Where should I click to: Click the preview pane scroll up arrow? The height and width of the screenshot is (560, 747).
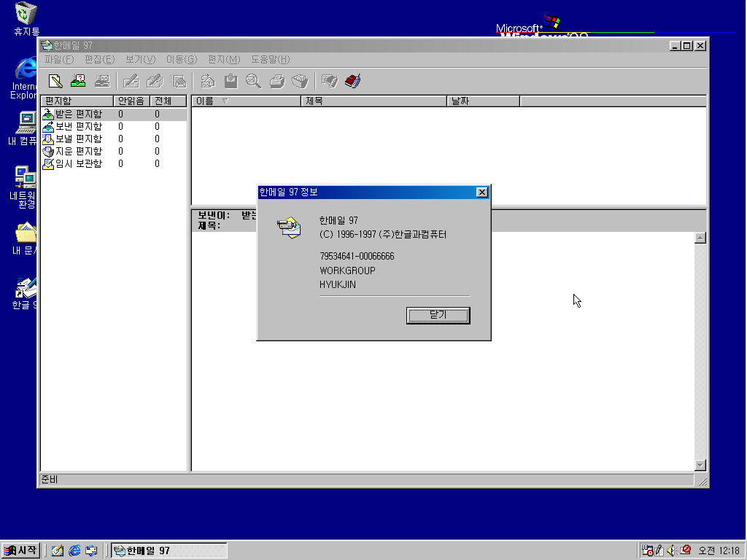700,238
